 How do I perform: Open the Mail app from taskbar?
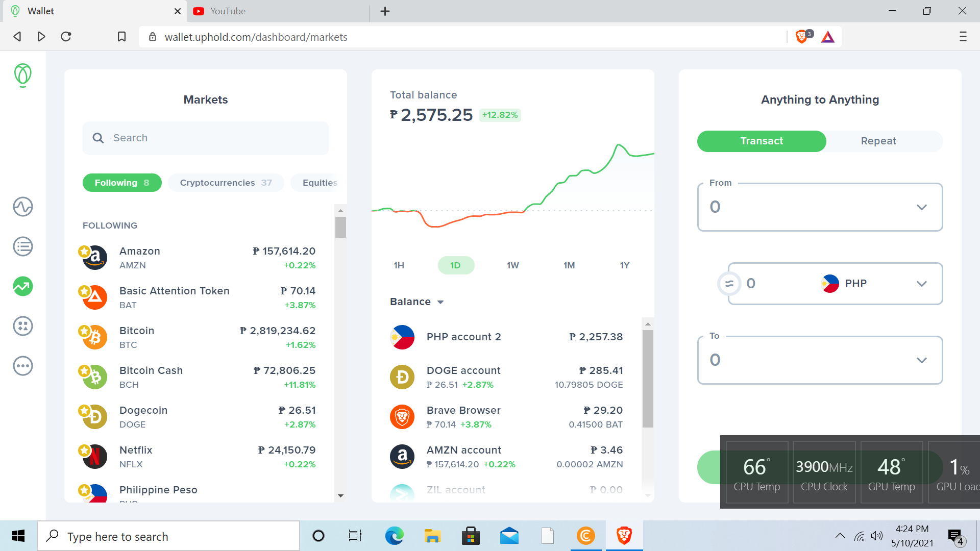(x=509, y=536)
